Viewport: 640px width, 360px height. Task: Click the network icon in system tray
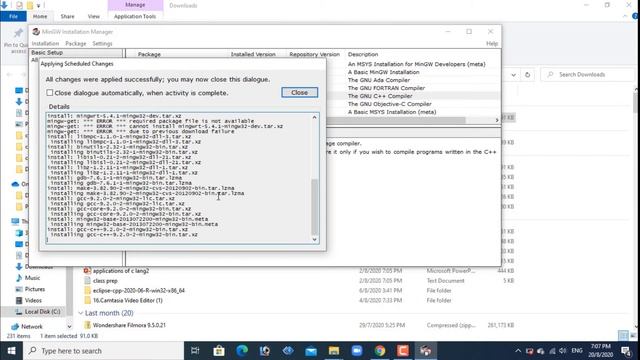[552, 351]
